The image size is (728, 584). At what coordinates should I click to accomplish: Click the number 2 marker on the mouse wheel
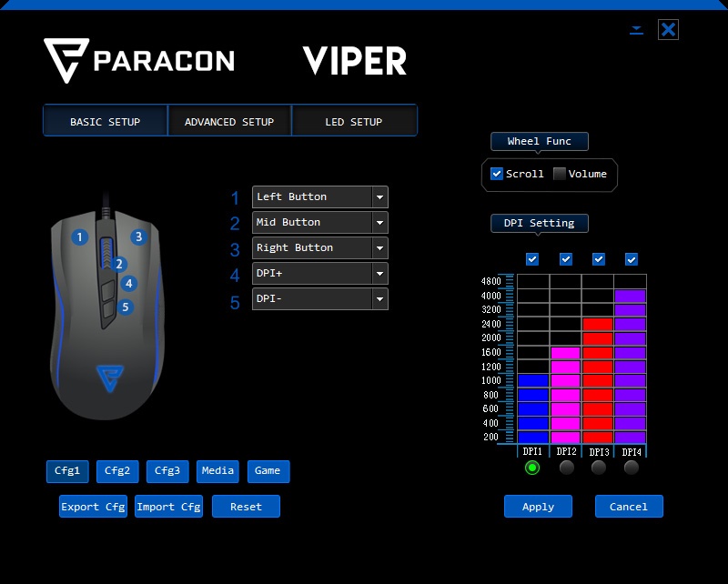[x=119, y=264]
